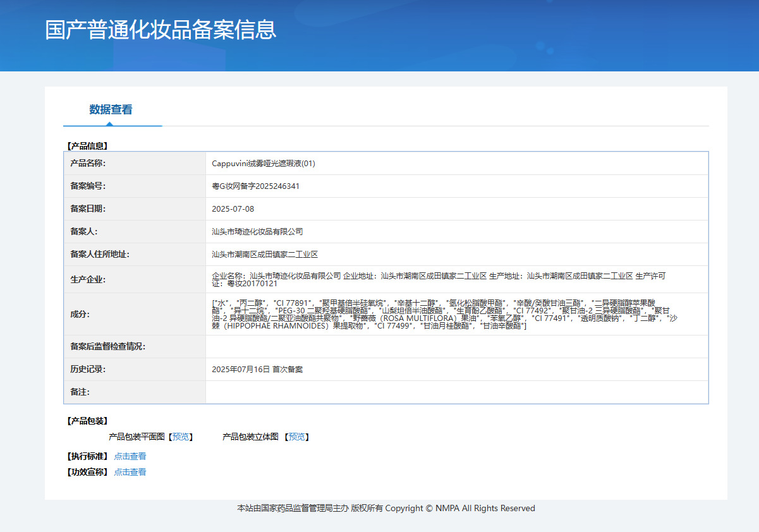Click the 产品名称 row label
The height and width of the screenshot is (532, 759).
pyautogui.click(x=88, y=164)
